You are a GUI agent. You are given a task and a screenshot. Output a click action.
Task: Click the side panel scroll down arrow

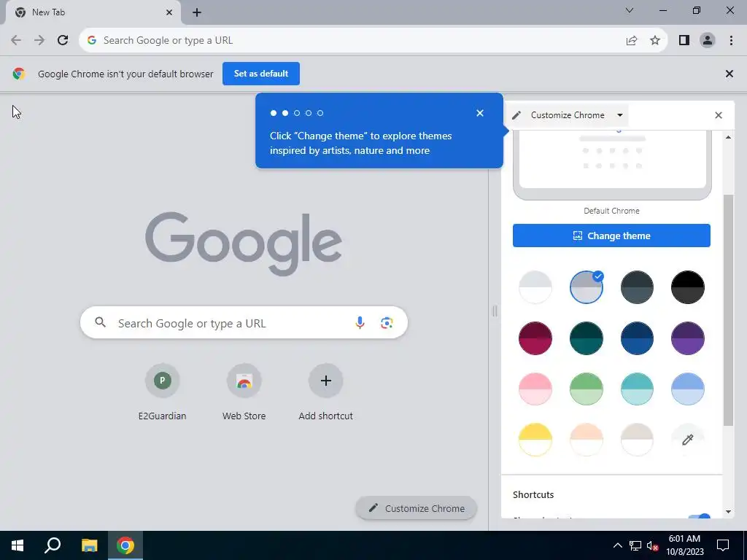click(728, 513)
